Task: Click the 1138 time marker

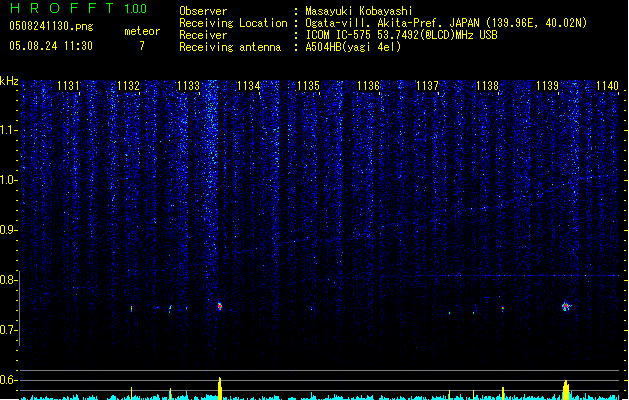Action: click(x=487, y=86)
